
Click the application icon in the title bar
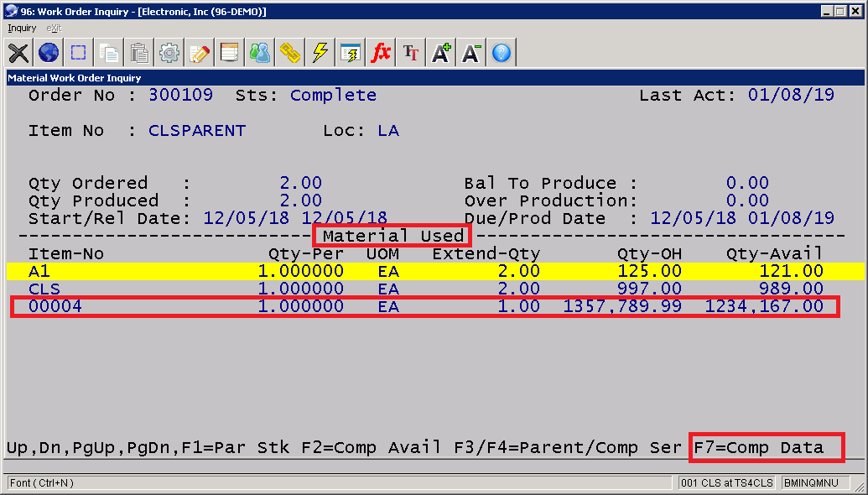(x=11, y=11)
